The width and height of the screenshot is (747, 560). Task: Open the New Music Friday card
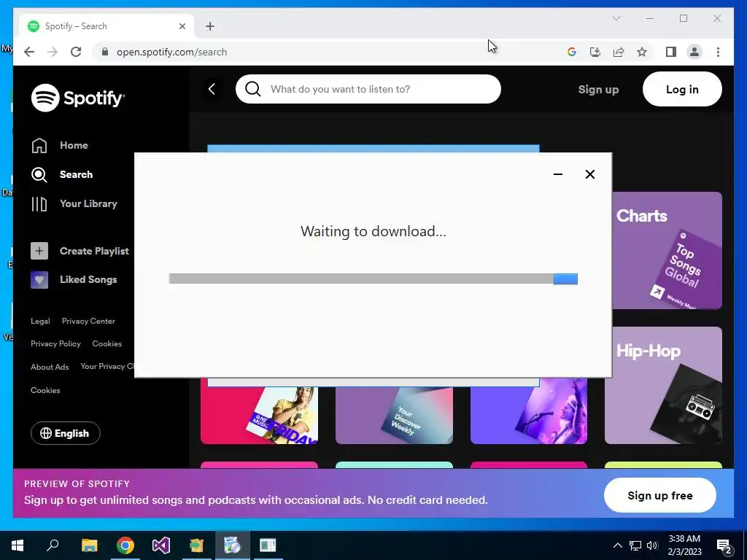point(259,411)
